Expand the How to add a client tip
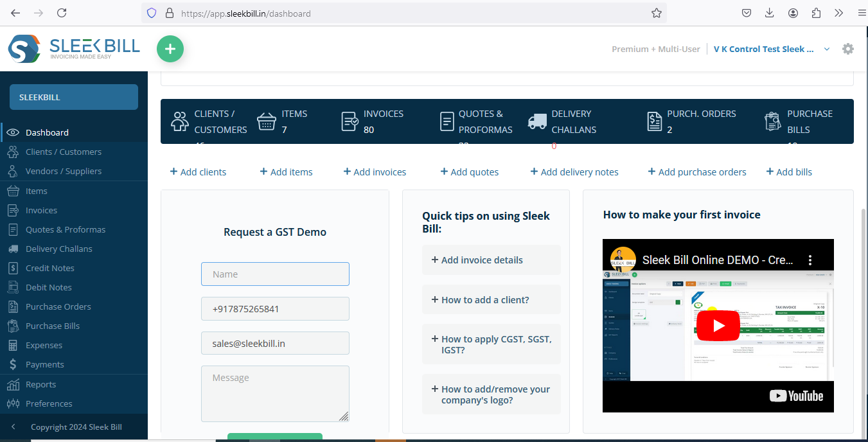Screen dimensions: 868x442 click(492, 299)
